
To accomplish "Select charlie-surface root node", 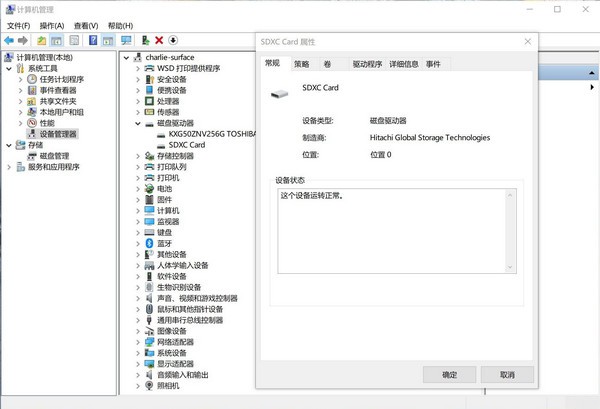I will click(170, 57).
